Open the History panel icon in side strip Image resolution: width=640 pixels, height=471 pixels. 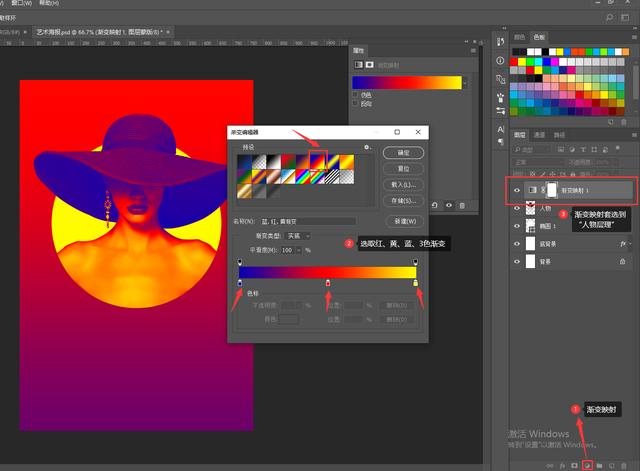500,42
